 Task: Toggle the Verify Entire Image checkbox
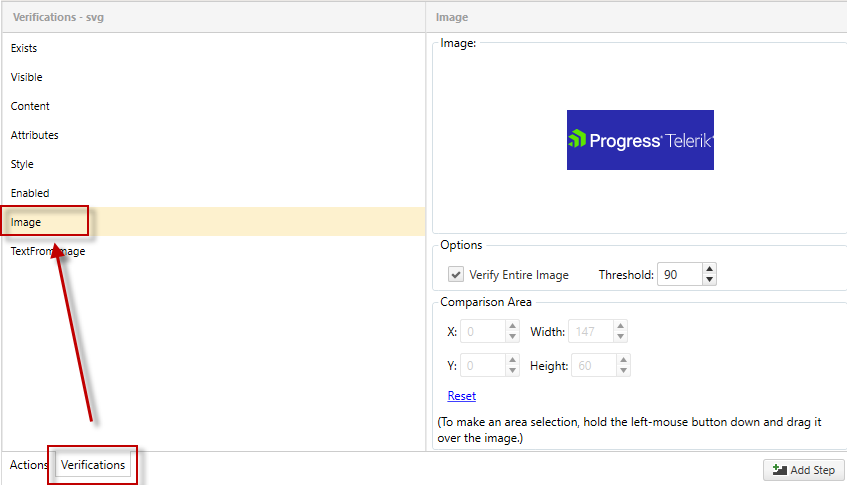coord(456,274)
